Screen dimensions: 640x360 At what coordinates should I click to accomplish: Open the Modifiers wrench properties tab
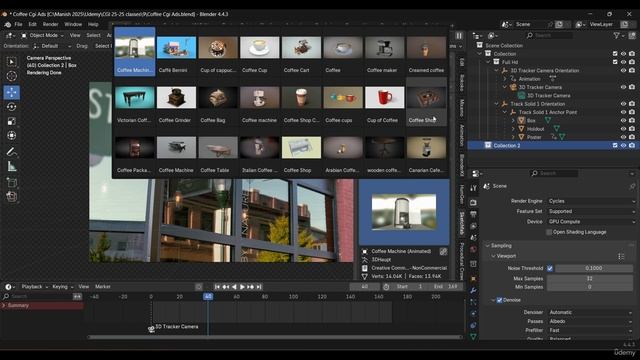coord(473,291)
